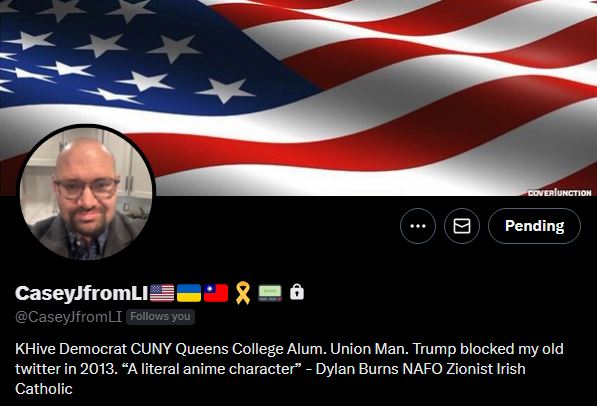Click the word 'Catholic' in bio
The height and width of the screenshot is (406, 597).
tap(44, 389)
